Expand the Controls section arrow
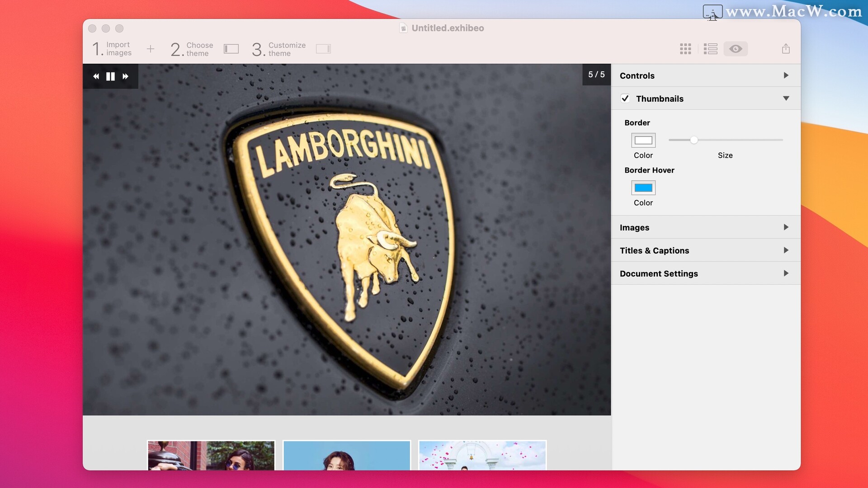This screenshot has width=868, height=488. click(786, 75)
